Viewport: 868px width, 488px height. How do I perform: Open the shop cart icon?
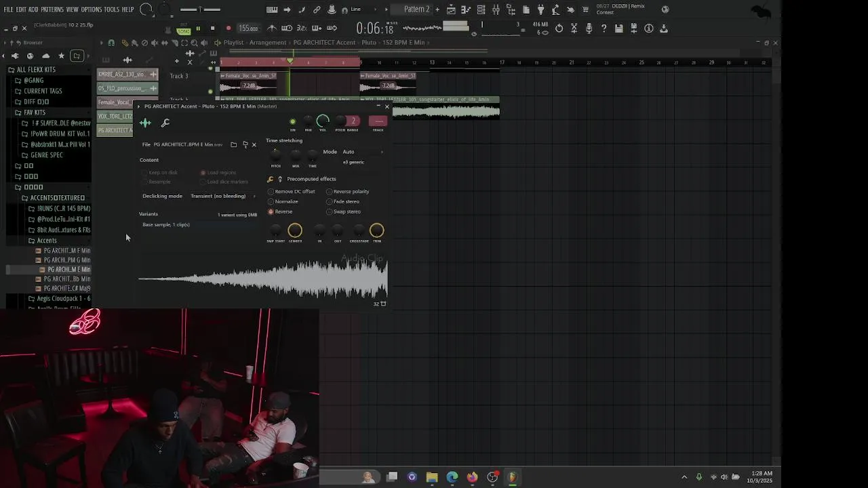pos(585,9)
